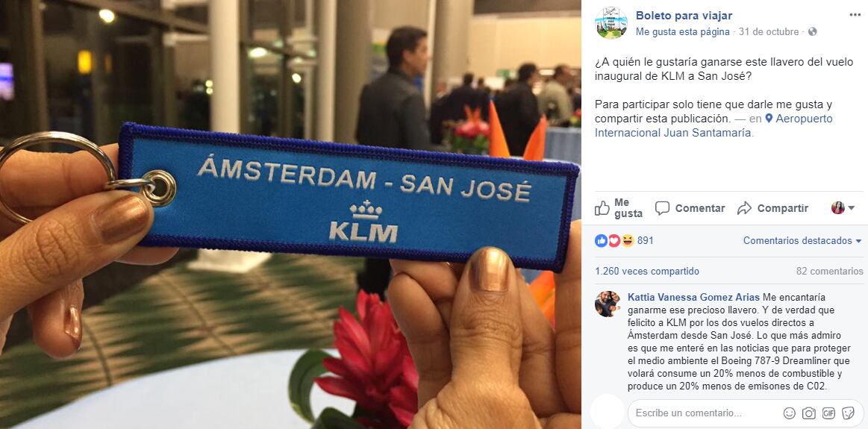Toggle Me gusta esta página
868x429 pixels.
[x=683, y=32]
